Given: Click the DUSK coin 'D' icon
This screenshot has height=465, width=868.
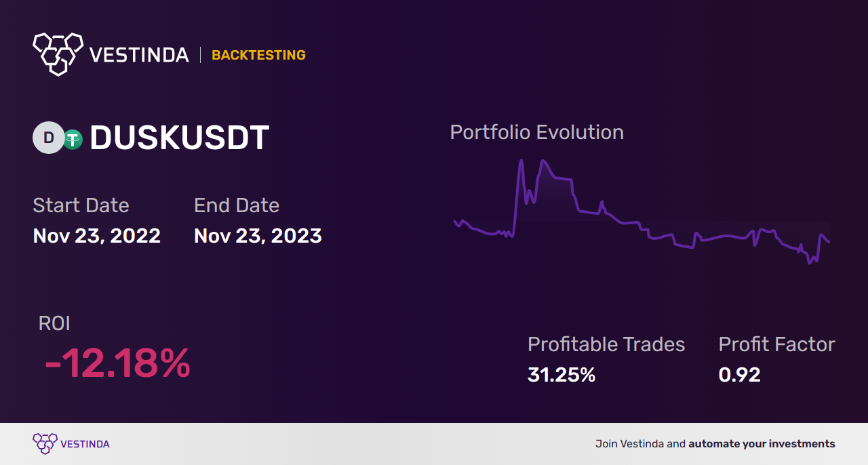Looking at the screenshot, I should (48, 138).
